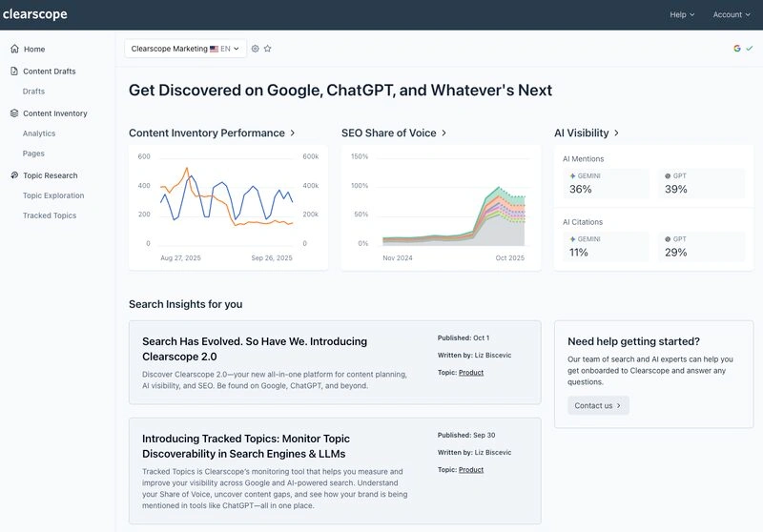
Task: Click the AI Citations GPT 29% tile
Action: click(702, 247)
